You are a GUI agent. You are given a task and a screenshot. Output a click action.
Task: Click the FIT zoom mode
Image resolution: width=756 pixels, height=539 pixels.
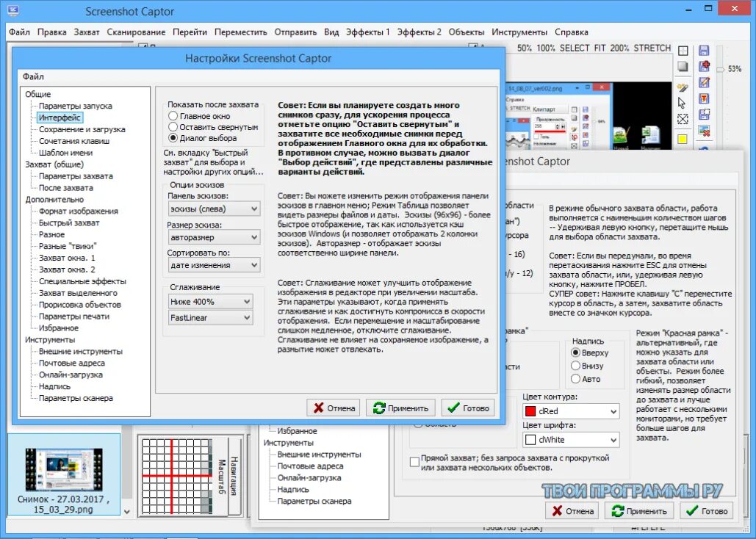click(600, 48)
